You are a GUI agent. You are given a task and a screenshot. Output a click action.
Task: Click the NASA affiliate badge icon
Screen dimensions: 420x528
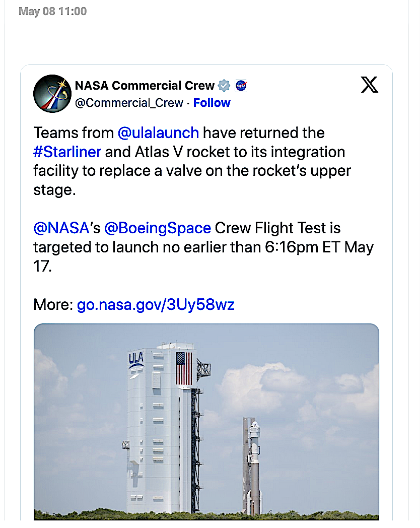241,85
